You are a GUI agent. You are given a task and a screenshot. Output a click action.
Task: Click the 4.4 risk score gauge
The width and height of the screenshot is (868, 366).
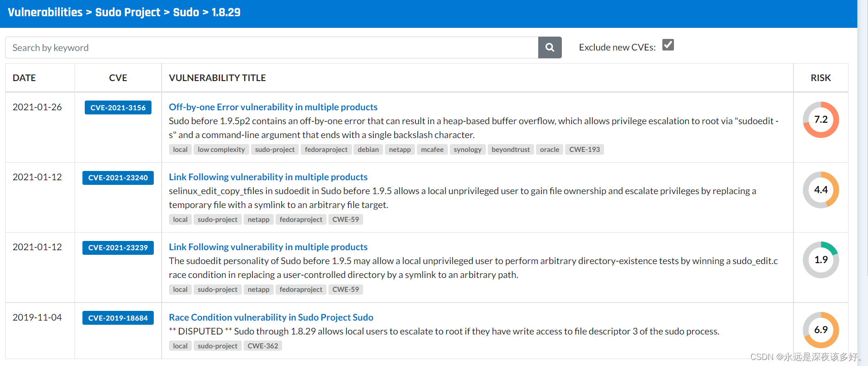click(821, 190)
